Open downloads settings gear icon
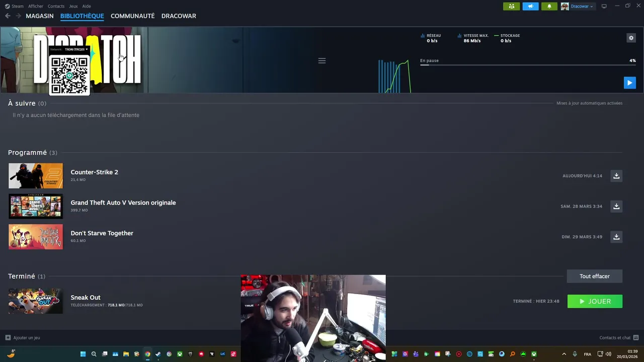The image size is (644, 362). 631,38
